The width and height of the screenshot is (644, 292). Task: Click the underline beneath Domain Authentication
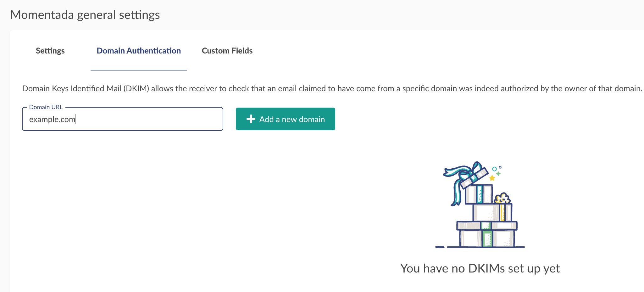(x=139, y=70)
